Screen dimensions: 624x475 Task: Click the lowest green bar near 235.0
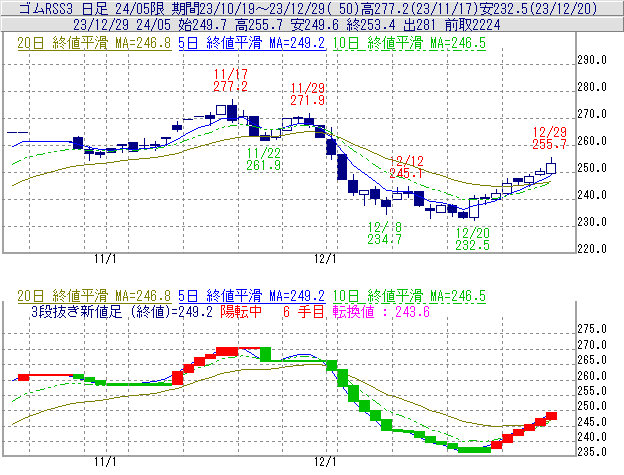(x=474, y=450)
